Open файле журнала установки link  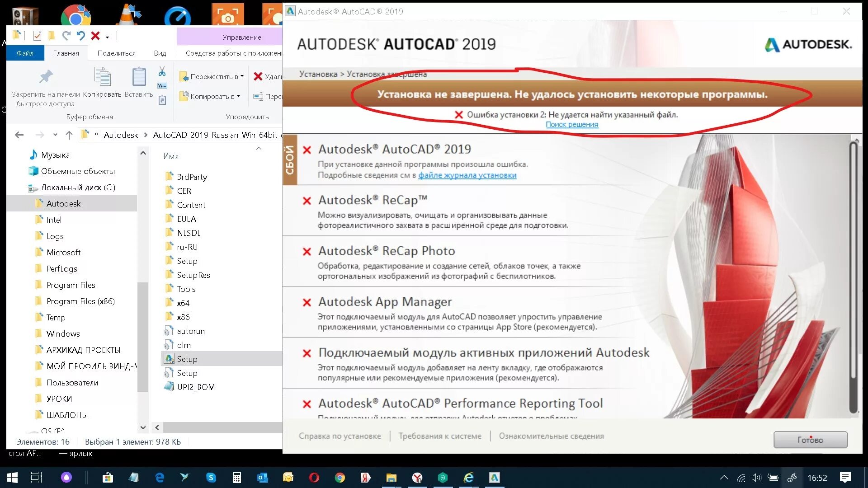(x=467, y=175)
